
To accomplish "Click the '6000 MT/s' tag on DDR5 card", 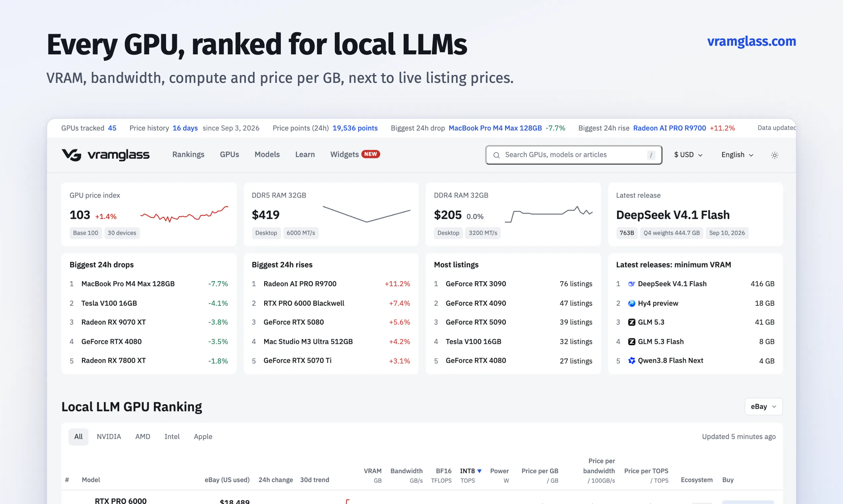I will pyautogui.click(x=301, y=233).
